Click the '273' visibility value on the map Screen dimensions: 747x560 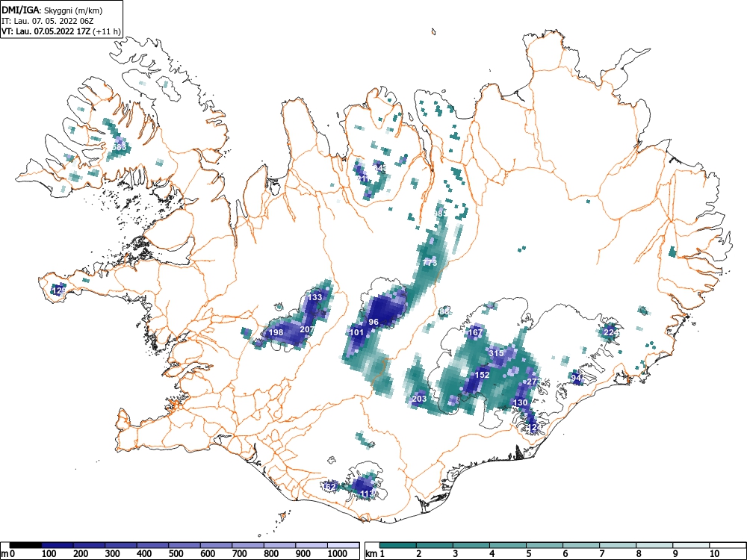click(533, 382)
